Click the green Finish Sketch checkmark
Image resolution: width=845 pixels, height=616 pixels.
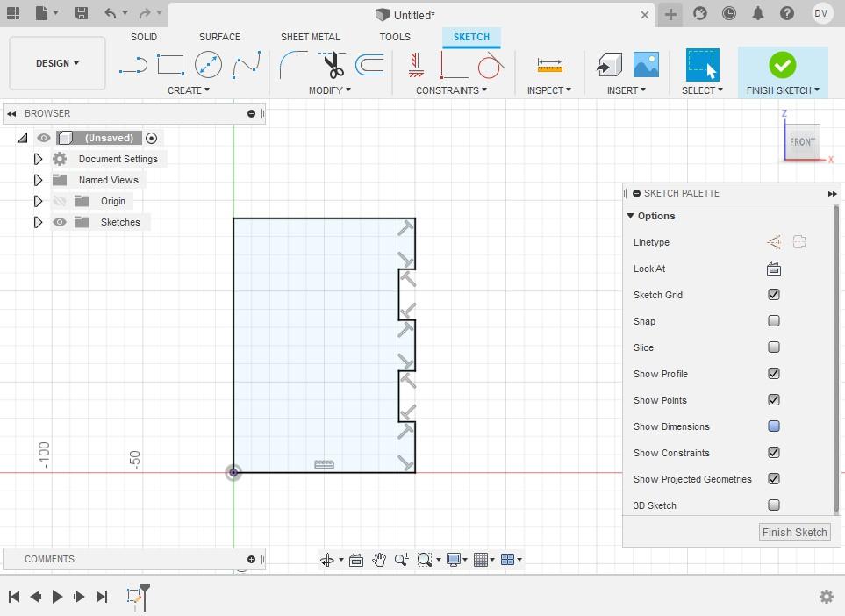tap(783, 65)
